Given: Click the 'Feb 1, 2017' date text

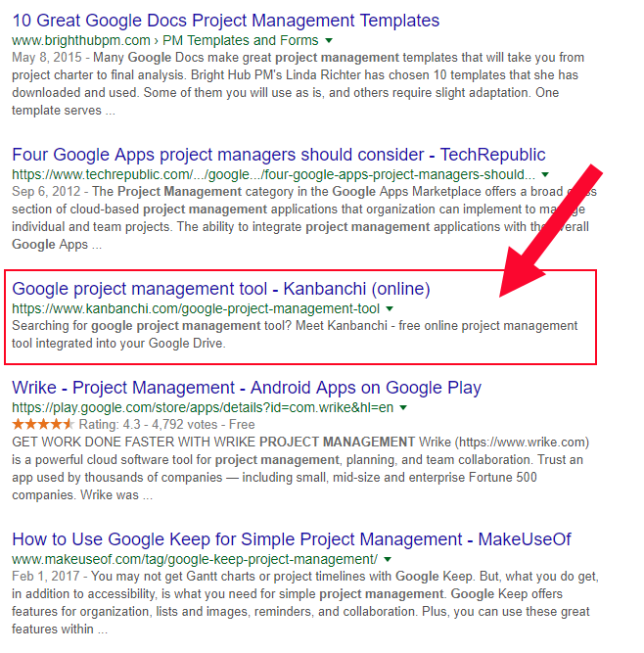Looking at the screenshot, I should 46,577.
